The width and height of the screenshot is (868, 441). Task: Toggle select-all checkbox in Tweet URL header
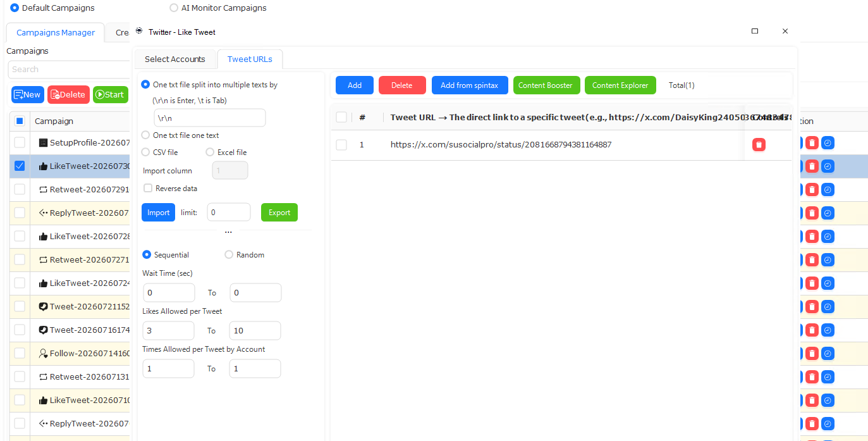pos(341,117)
